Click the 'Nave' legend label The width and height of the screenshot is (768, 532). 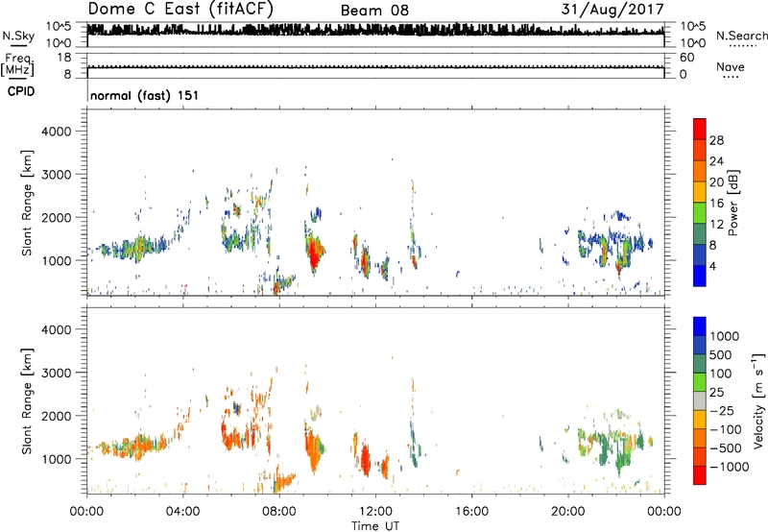(x=731, y=67)
